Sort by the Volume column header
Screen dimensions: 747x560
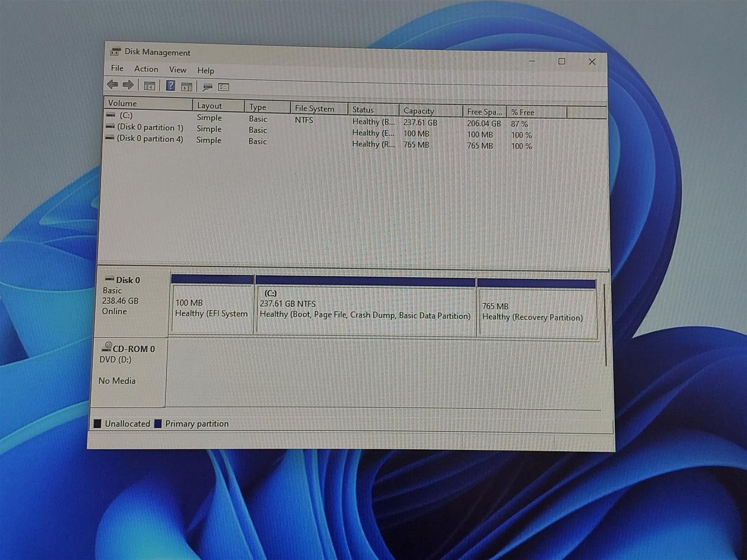pos(148,104)
